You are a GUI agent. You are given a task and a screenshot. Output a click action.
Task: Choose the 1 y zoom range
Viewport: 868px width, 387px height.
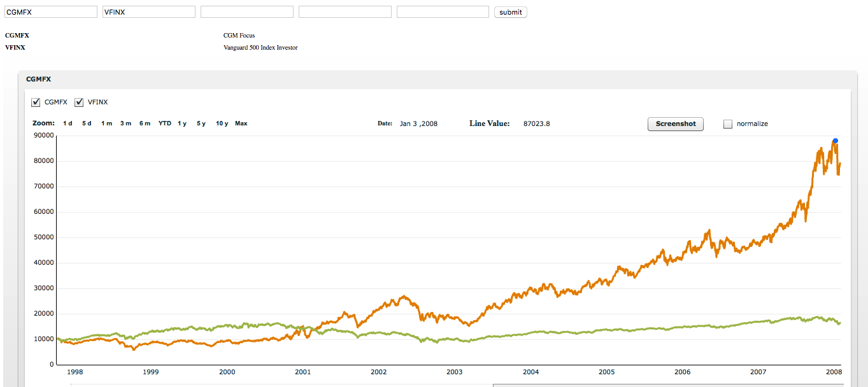(x=182, y=123)
